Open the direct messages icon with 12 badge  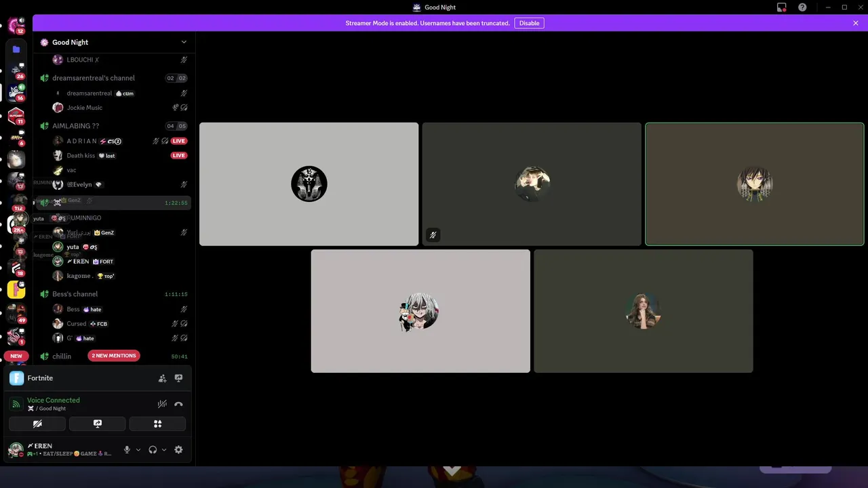tap(16, 26)
